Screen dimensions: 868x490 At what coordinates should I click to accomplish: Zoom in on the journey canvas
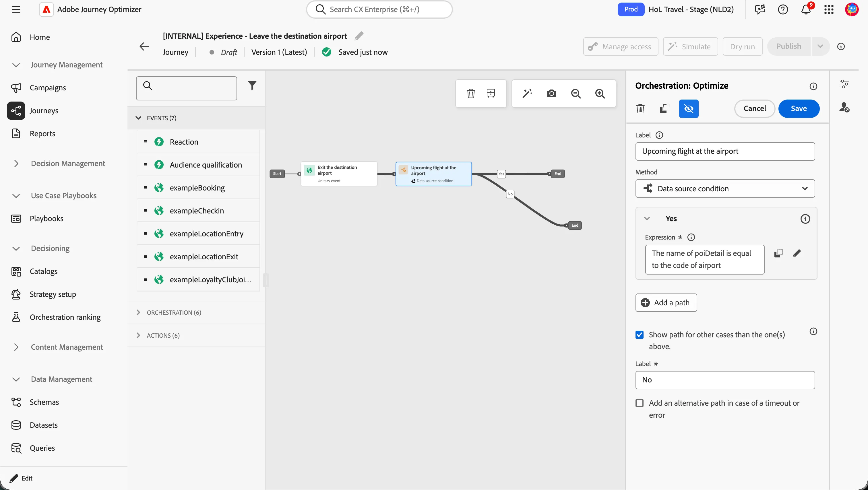(x=600, y=94)
